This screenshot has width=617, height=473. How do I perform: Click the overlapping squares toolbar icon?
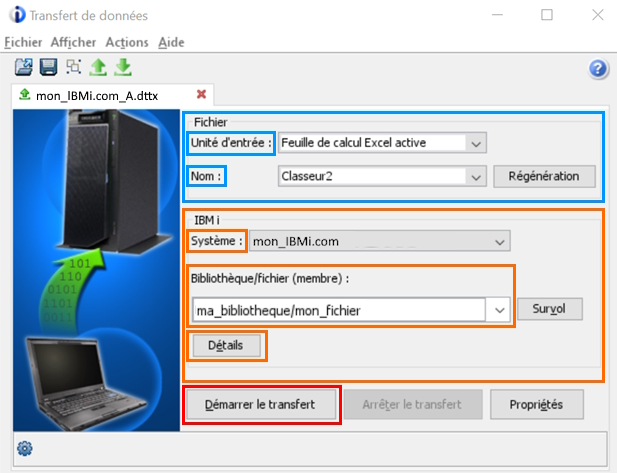click(74, 67)
